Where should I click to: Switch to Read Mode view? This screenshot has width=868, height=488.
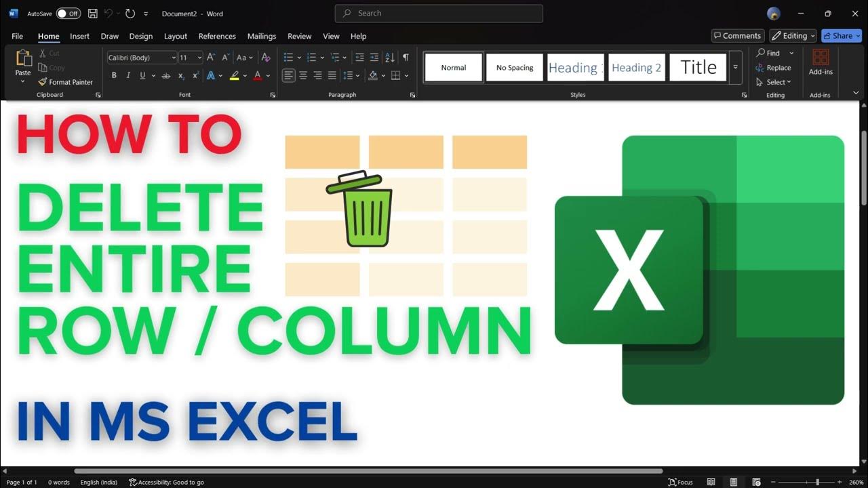pos(711,482)
